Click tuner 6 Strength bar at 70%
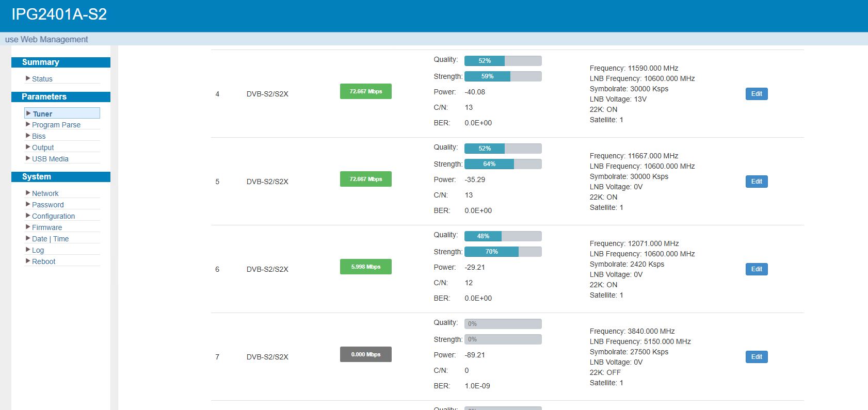868x410 pixels. coord(503,252)
